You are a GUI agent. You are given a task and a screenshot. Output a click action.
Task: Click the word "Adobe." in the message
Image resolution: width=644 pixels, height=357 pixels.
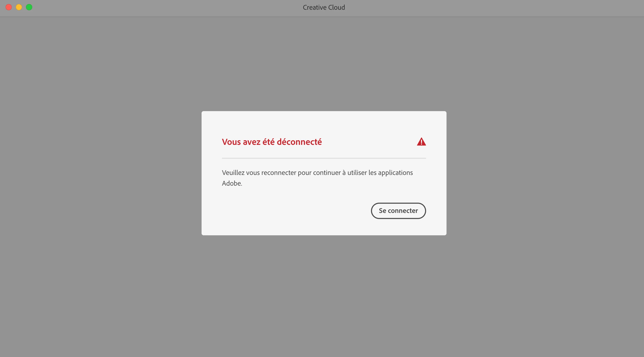tap(232, 183)
